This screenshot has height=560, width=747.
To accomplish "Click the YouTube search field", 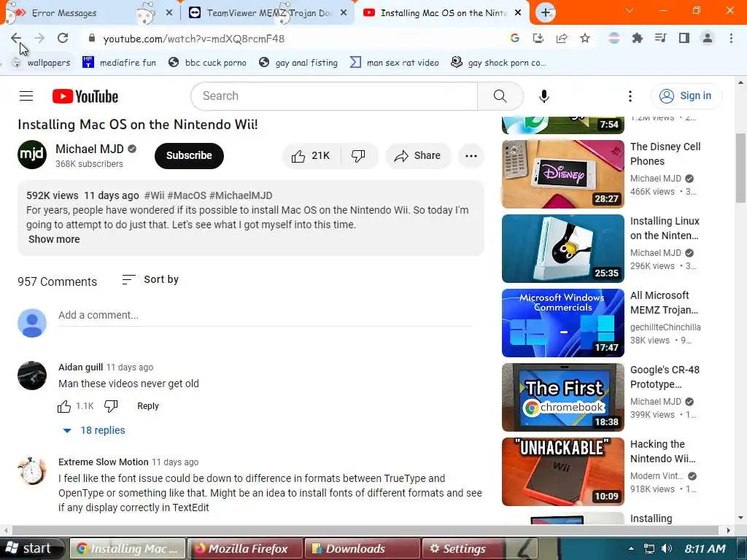I will [334, 96].
